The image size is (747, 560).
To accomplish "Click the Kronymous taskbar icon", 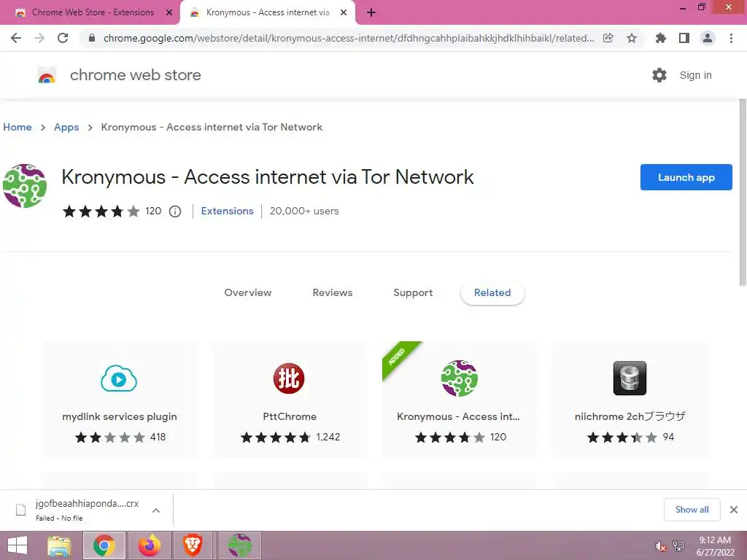I will [x=239, y=545].
